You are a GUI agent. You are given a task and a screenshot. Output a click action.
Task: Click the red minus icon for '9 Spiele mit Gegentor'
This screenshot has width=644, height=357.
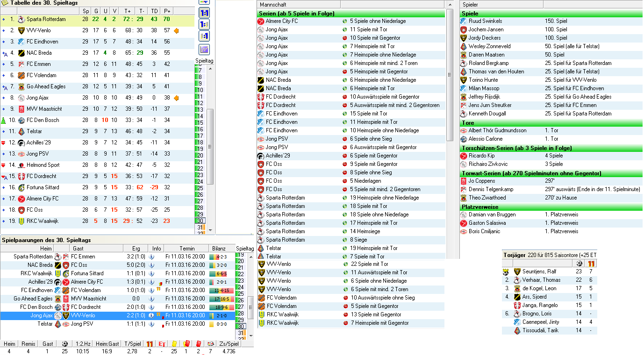coord(345,164)
